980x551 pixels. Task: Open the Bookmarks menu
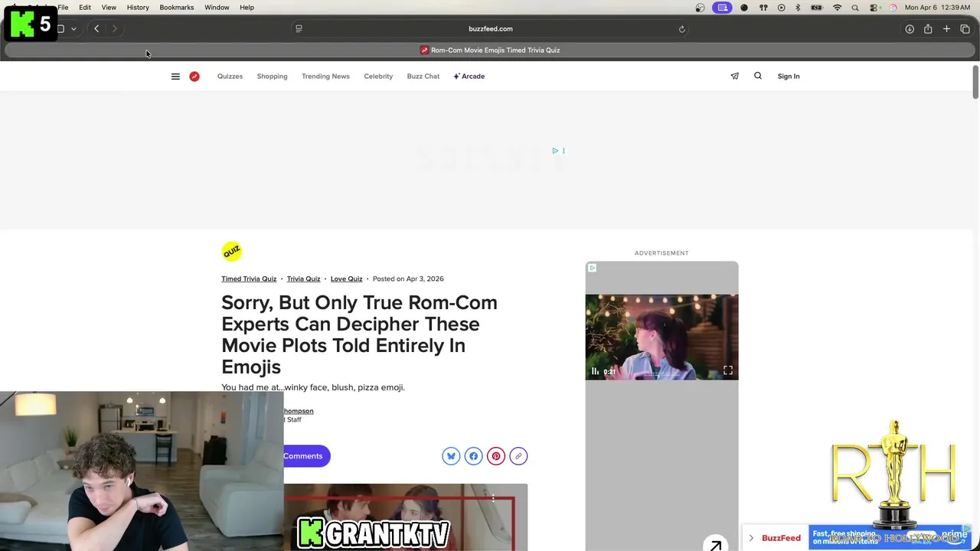pyautogui.click(x=177, y=8)
